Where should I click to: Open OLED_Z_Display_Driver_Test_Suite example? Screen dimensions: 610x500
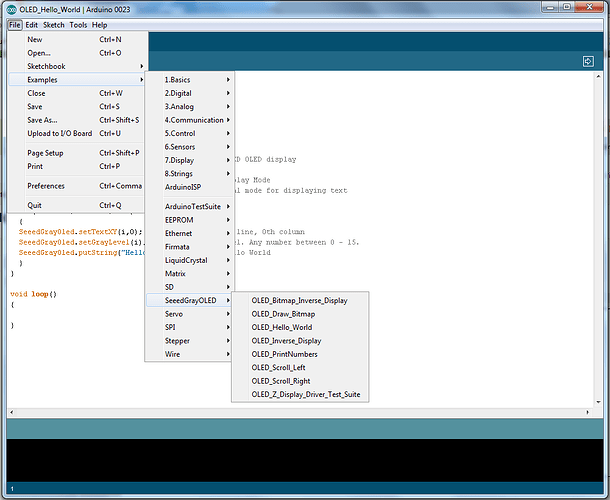(x=300, y=395)
